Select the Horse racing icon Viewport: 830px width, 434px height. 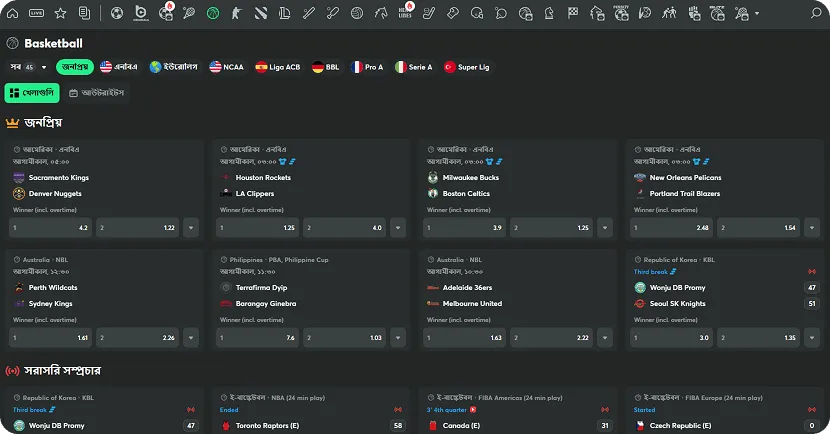[381, 13]
